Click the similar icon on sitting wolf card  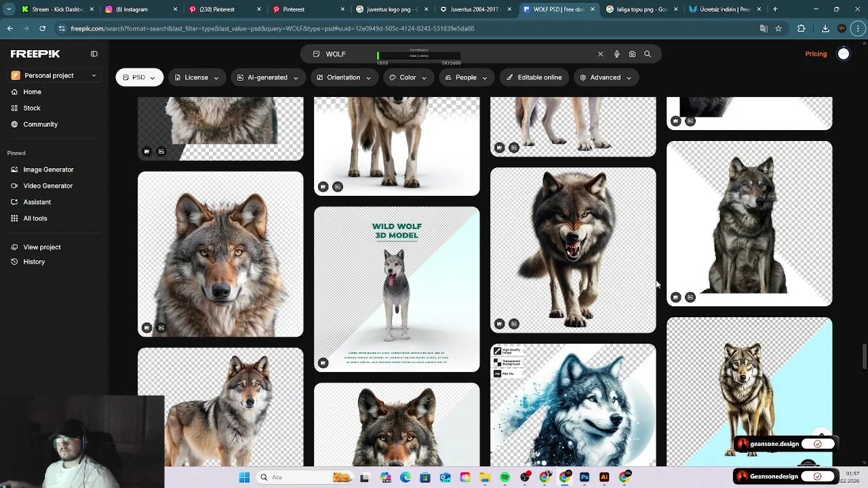coord(690,297)
